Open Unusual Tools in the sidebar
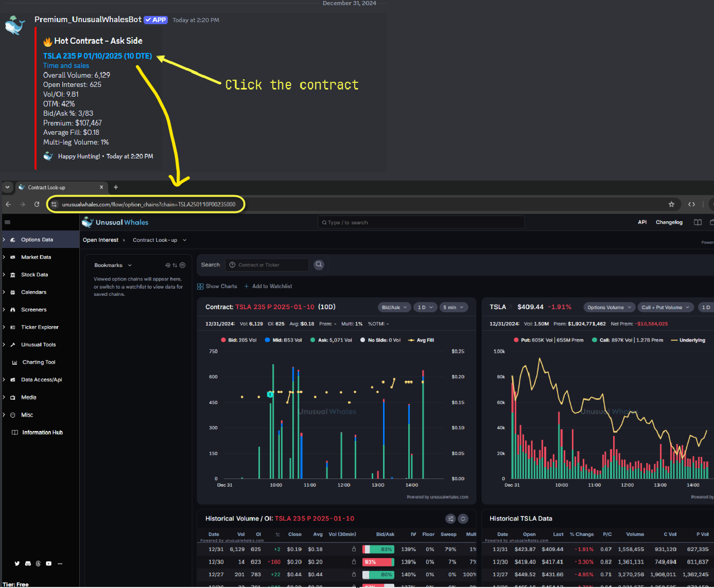The height and width of the screenshot is (588, 714). 40,345
